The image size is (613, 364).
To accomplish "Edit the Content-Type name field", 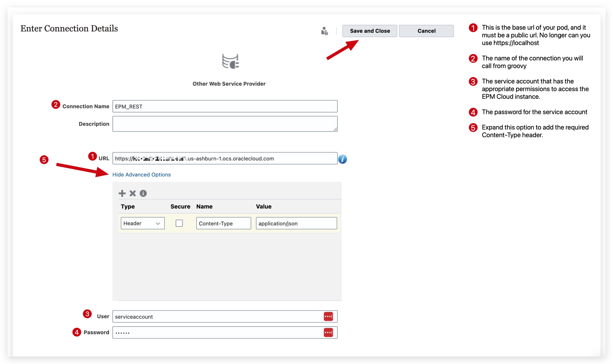I will (224, 223).
